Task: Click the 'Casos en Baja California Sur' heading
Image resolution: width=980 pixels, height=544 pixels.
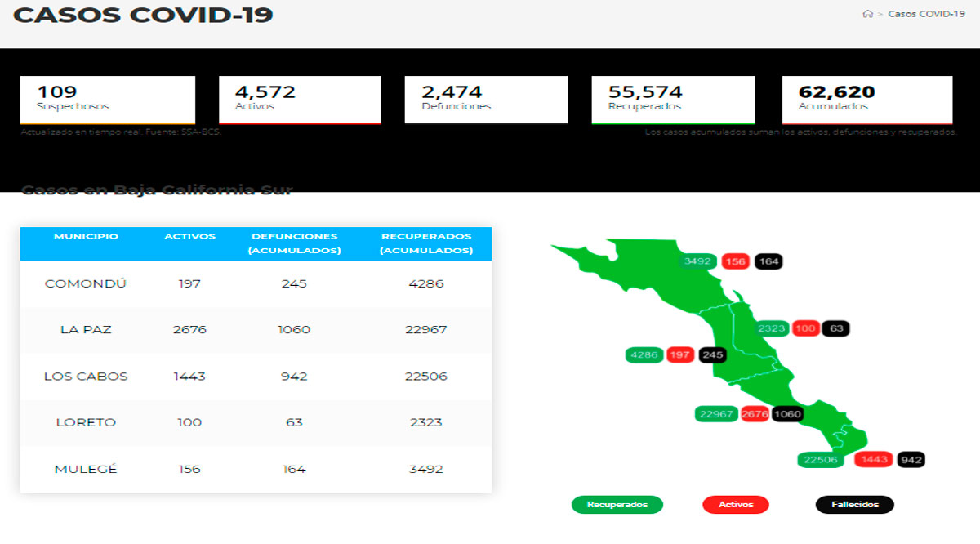Action: 156,190
